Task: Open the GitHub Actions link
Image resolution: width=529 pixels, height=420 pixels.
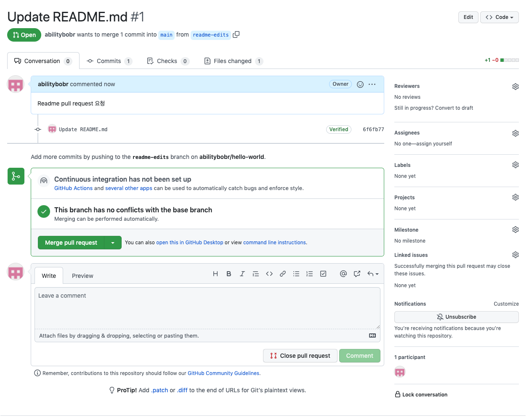Action: point(73,188)
